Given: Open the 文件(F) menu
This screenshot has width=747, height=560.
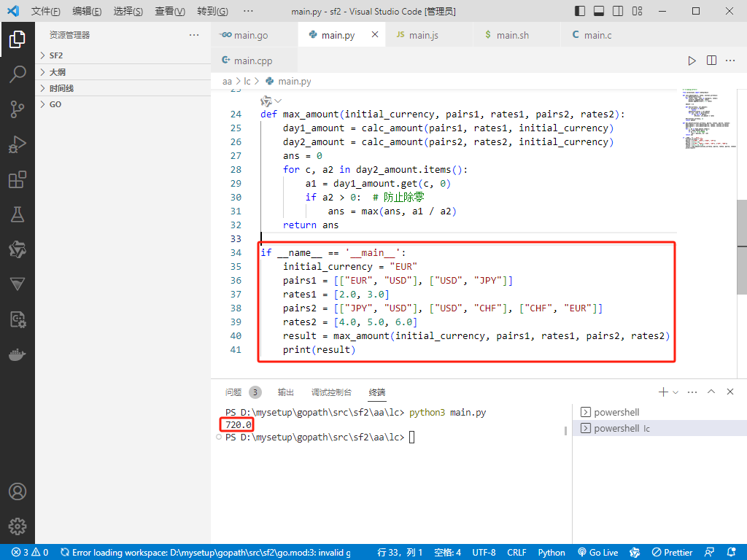Looking at the screenshot, I should (x=46, y=11).
